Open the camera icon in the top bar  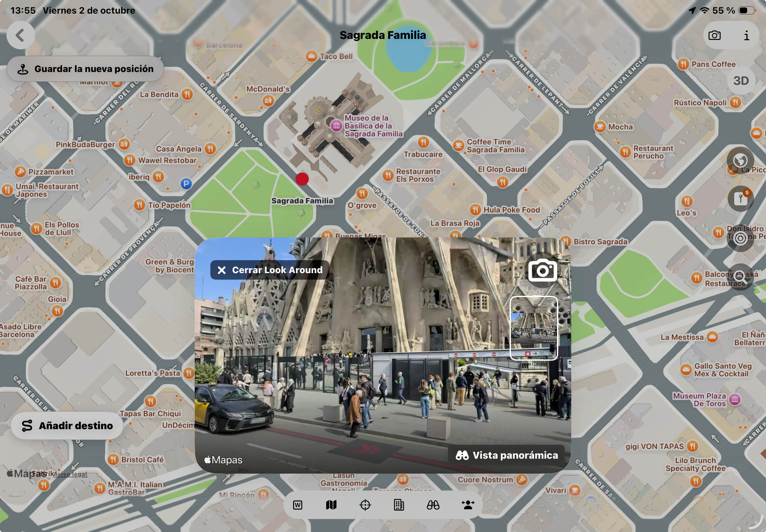pos(714,35)
